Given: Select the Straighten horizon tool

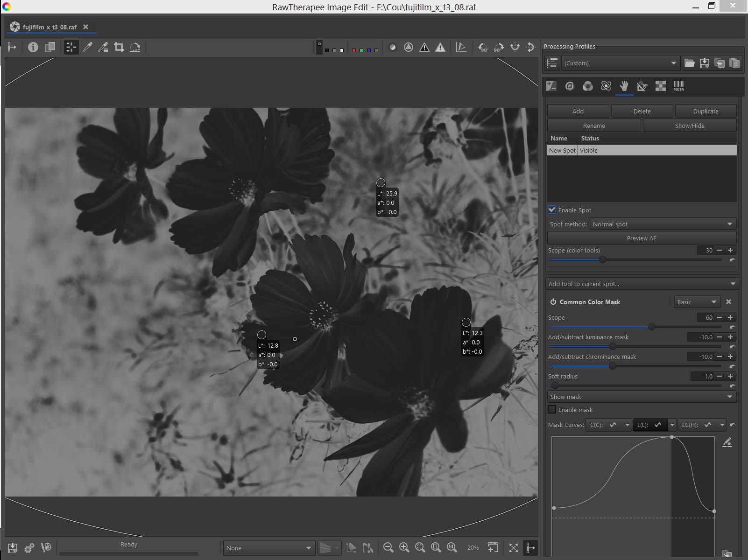Looking at the screenshot, I should pyautogui.click(x=135, y=48).
